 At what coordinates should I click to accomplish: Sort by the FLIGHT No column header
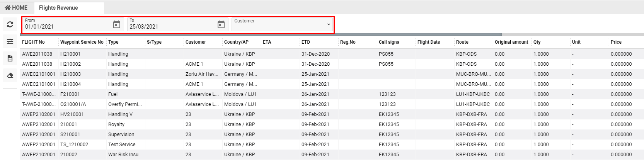(x=33, y=42)
